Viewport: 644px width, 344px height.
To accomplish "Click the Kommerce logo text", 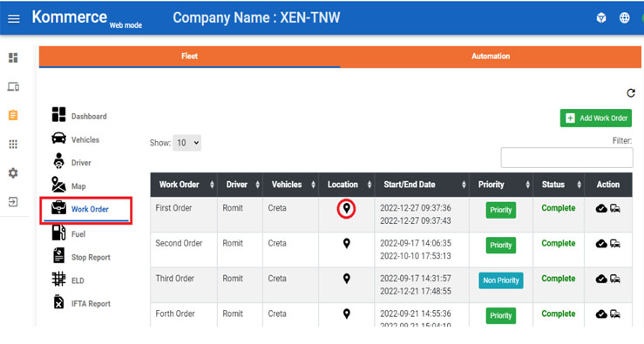I will tap(70, 17).
